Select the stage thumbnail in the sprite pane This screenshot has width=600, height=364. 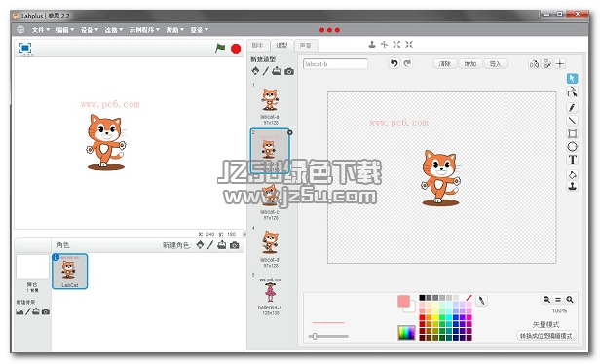pos(32,267)
